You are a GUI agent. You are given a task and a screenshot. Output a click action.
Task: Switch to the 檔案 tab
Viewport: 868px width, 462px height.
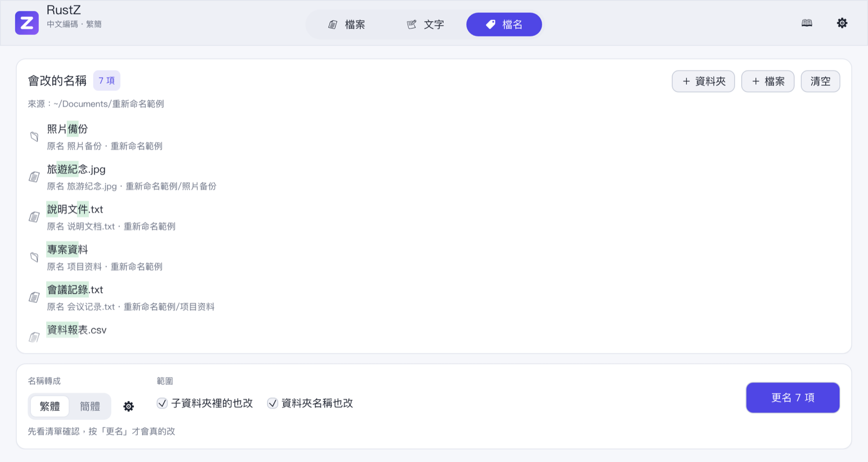[347, 24]
